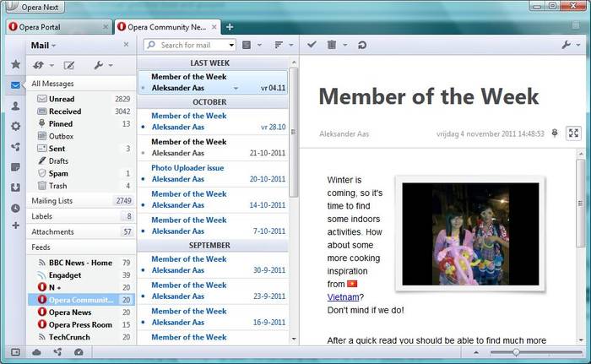Open the Notes panel in sidebar
The height and width of the screenshot is (364, 591).
tap(15, 167)
